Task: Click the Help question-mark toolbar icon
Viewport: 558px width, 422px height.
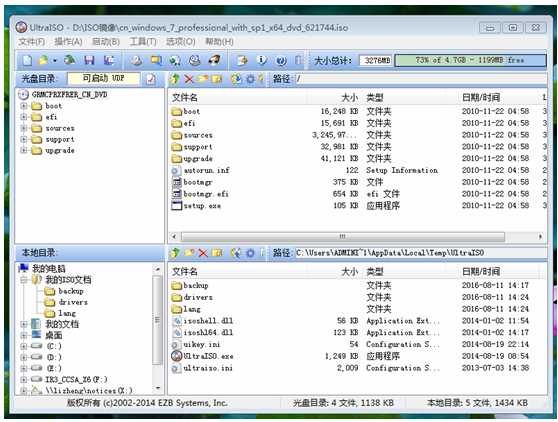Action: click(x=281, y=60)
